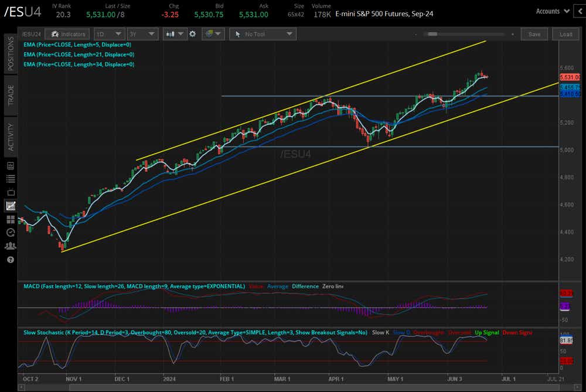The height and width of the screenshot is (392, 586).
Task: Expand the Accounts dropdown
Action: coord(553,11)
